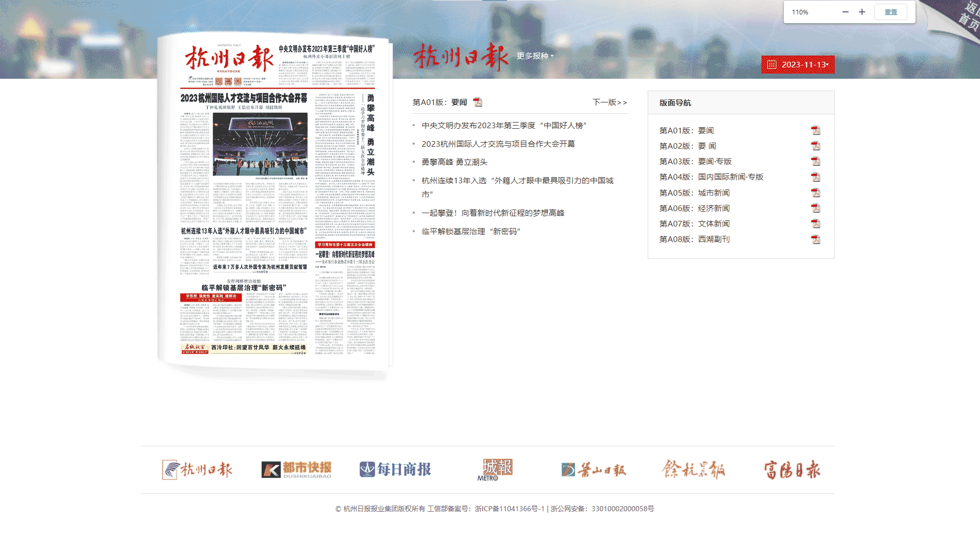Open article 杭州连续13年入选外籍人才眼中最具吸引力

point(517,187)
